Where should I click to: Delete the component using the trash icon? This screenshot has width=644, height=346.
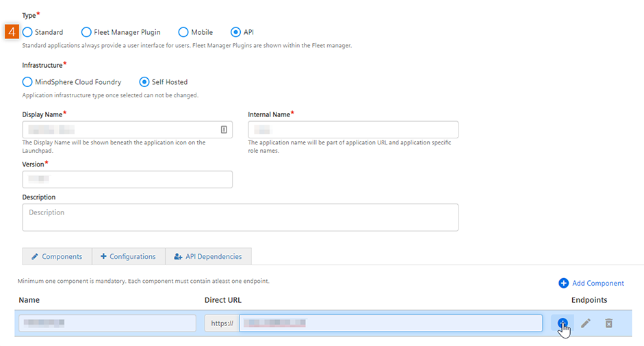click(608, 323)
